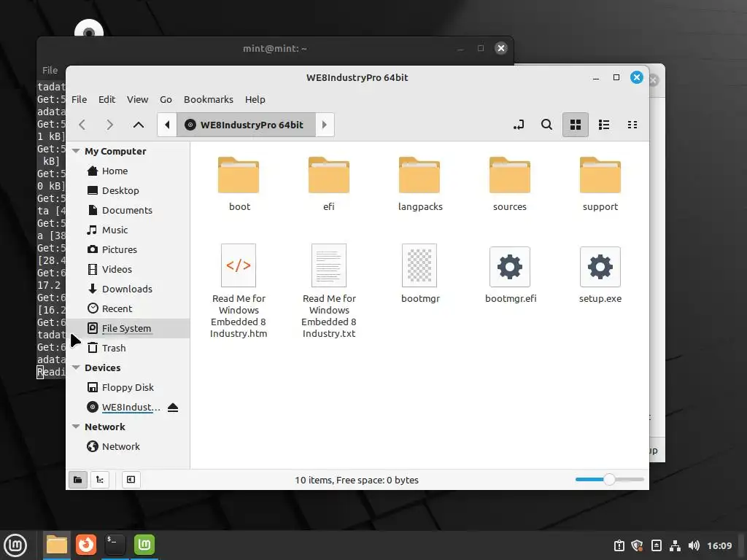Collapse the Network section
Image resolution: width=747 pixels, height=560 pixels.
pos(76,427)
